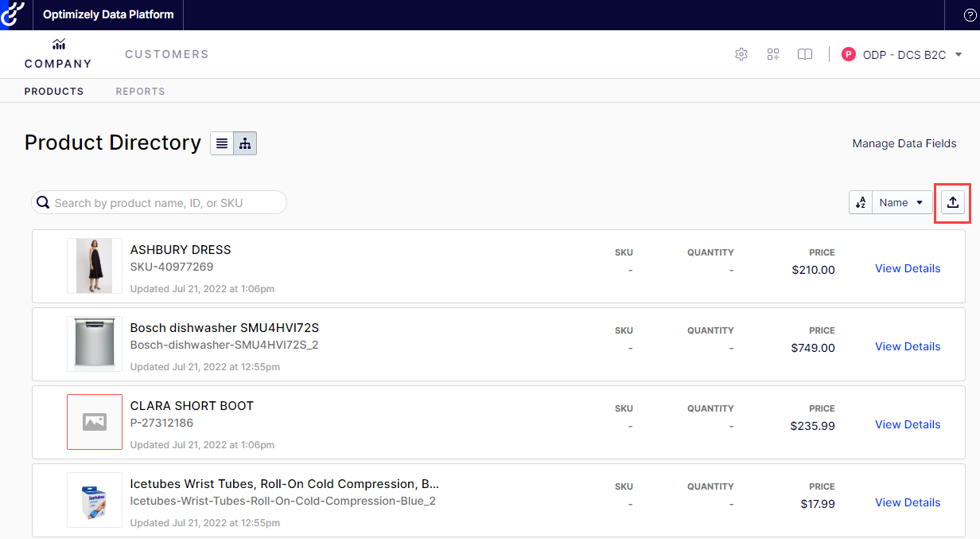
Task: Click the Optimizely logo icon
Action: pos(14,14)
